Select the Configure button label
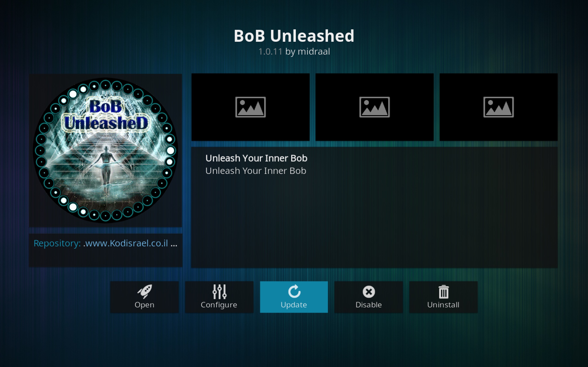Screen dimensions: 588x367 coord(219,305)
